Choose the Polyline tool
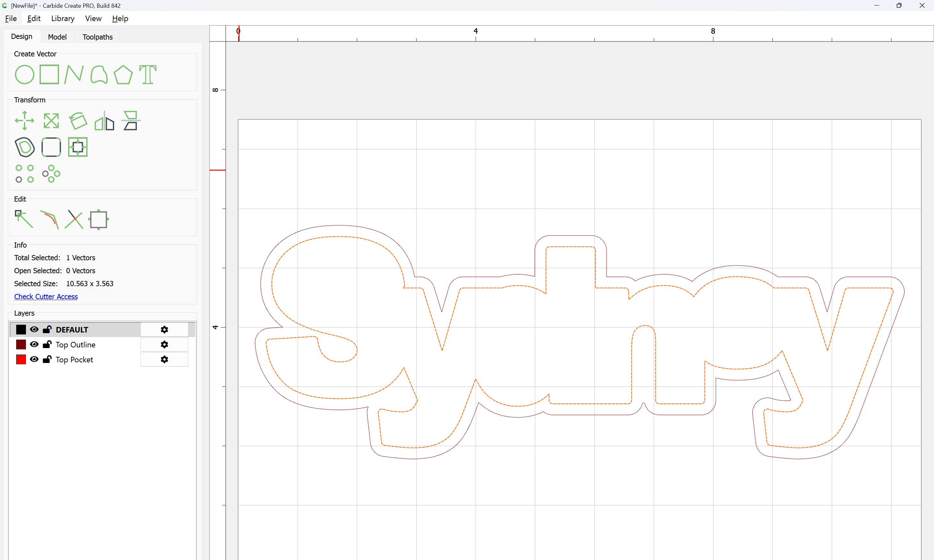934x560 pixels. 74,74
